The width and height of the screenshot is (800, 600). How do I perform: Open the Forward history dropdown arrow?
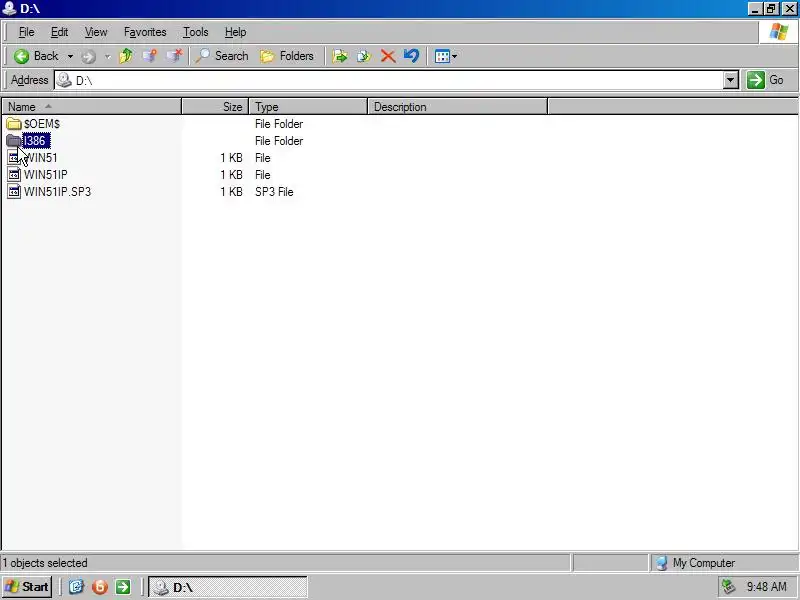coord(108,57)
